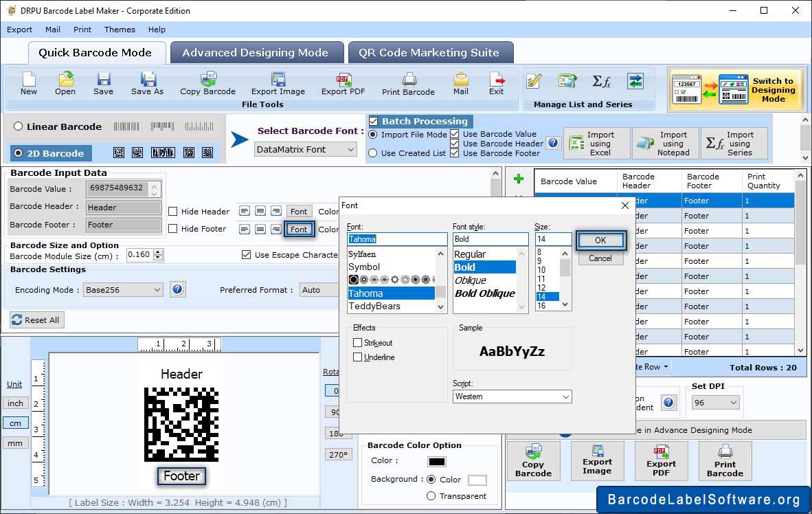Open the Themes menu
This screenshot has height=514, width=812.
click(x=120, y=30)
